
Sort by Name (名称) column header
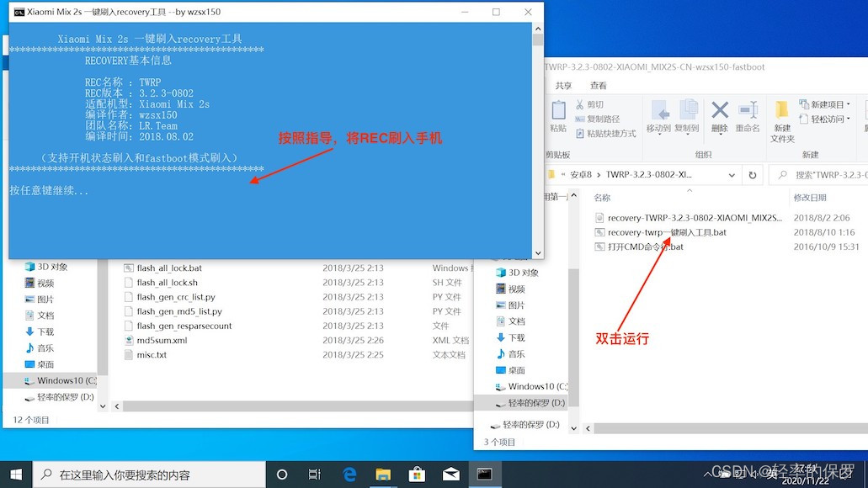602,198
